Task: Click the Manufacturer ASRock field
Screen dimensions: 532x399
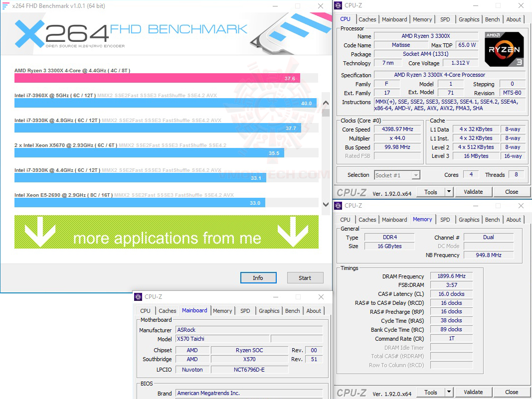Action: 249,330
